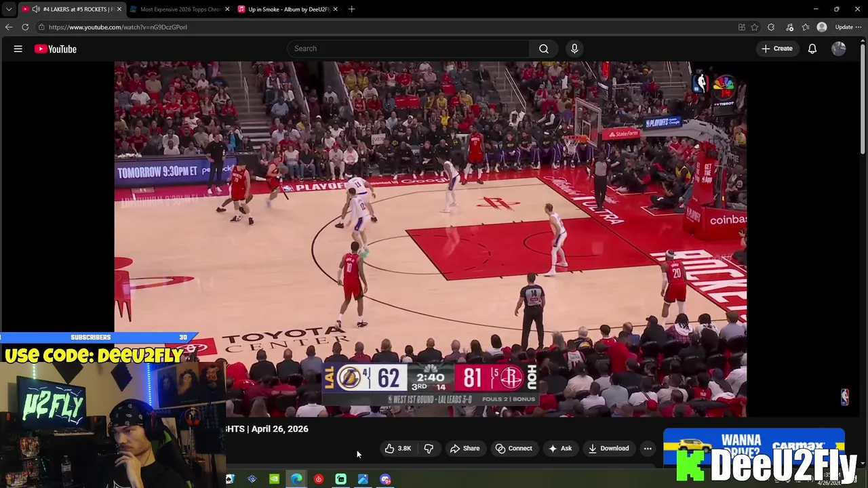
Task: Open the NVIDIA app in taskbar
Action: point(274,479)
